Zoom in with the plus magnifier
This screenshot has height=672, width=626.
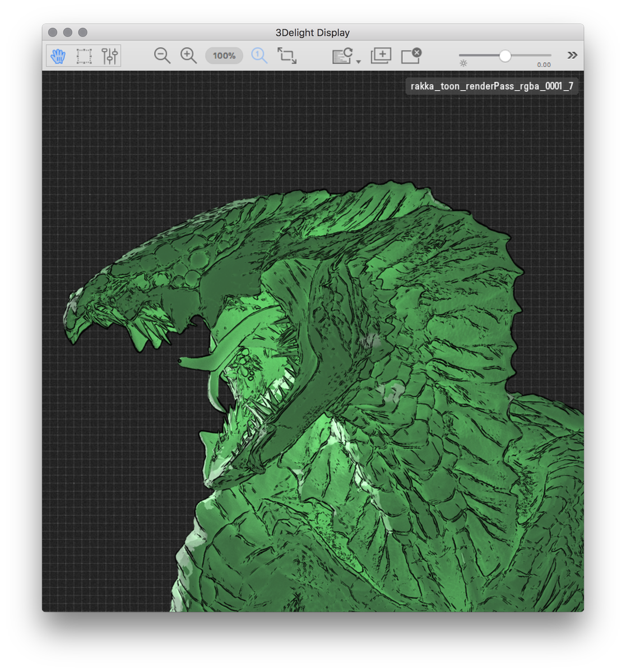(189, 55)
